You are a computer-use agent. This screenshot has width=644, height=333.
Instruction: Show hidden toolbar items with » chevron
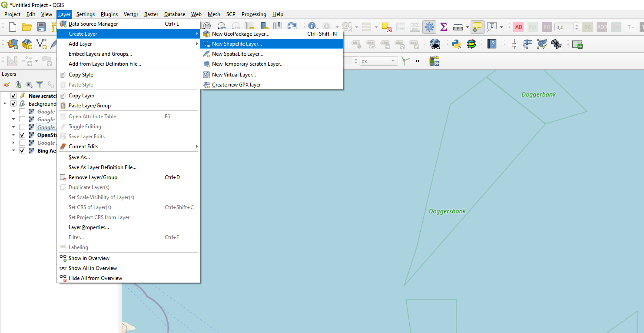point(418,61)
